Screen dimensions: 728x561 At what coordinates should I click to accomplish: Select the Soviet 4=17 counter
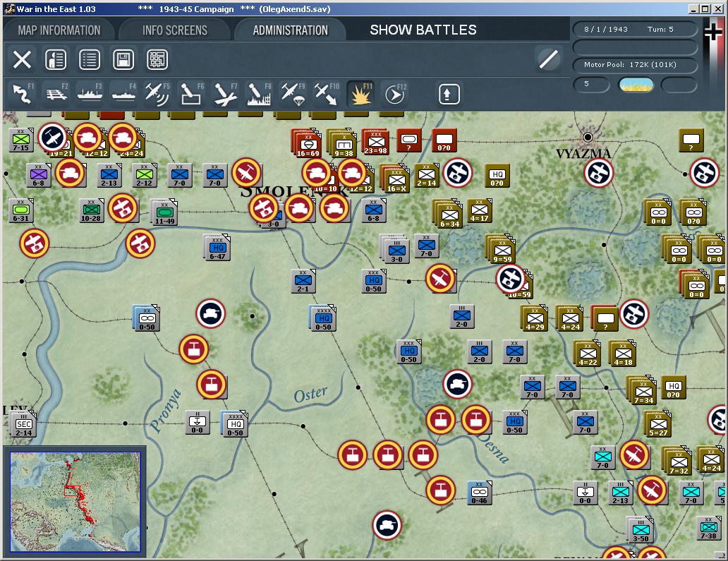point(480,211)
